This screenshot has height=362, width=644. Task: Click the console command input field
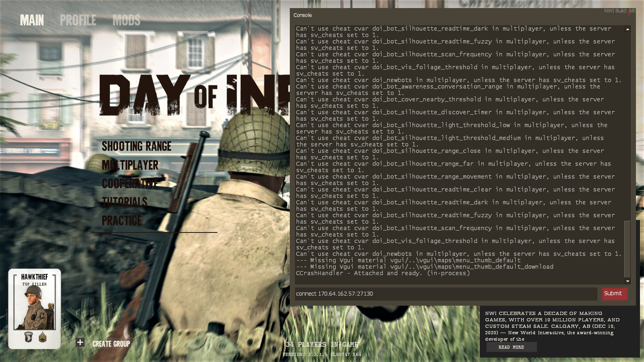click(446, 294)
